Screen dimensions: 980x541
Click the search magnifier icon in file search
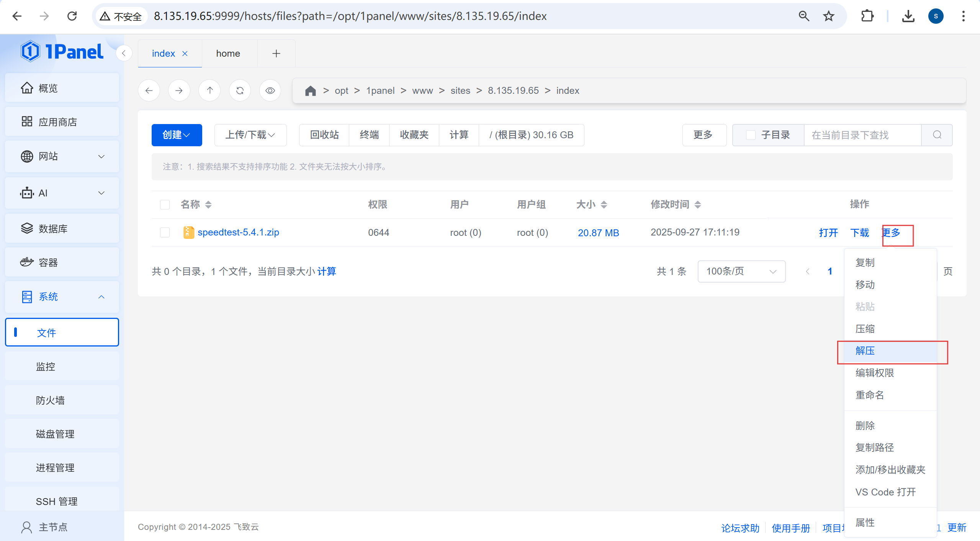click(x=937, y=135)
